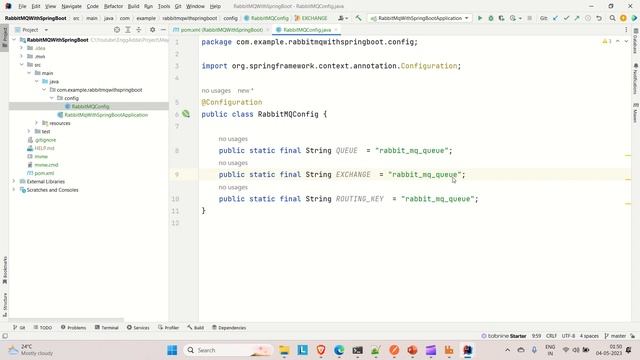Open the Git tool window button

coord(19,327)
